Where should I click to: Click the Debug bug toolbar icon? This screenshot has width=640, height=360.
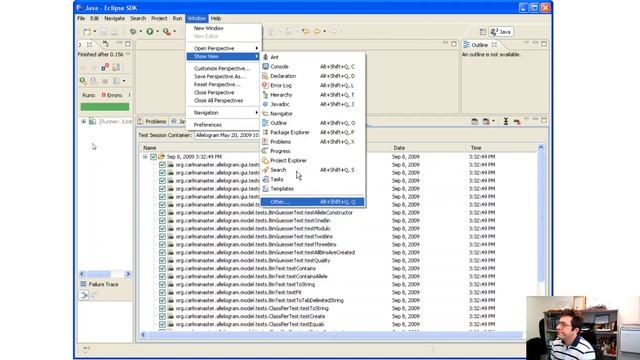pyautogui.click(x=133, y=31)
